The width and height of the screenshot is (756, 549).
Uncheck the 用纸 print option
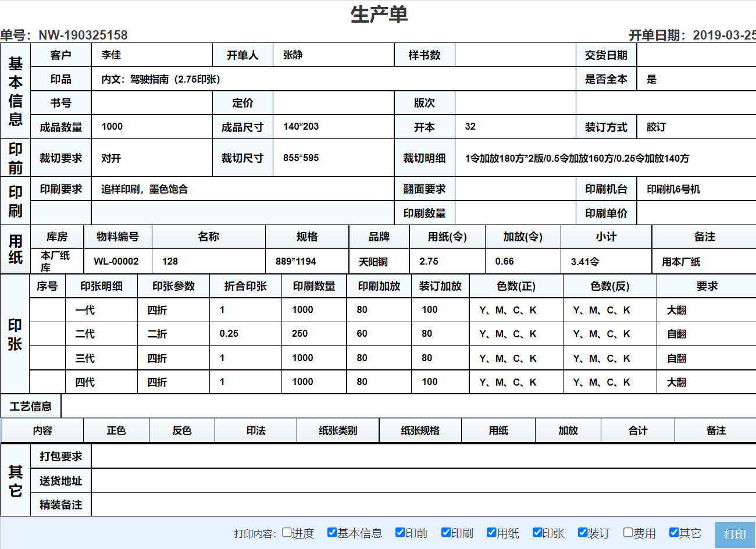(491, 533)
